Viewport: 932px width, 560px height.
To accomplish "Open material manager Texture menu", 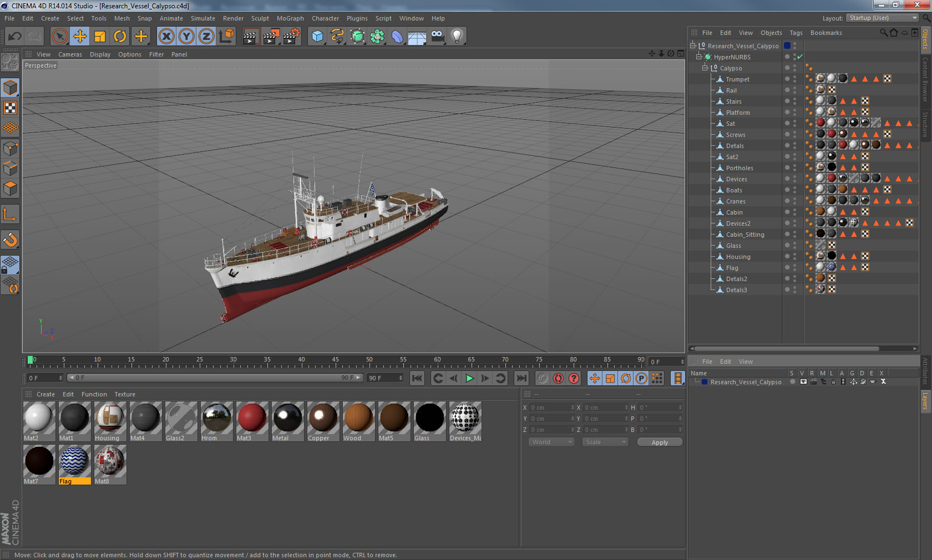I will pos(125,394).
